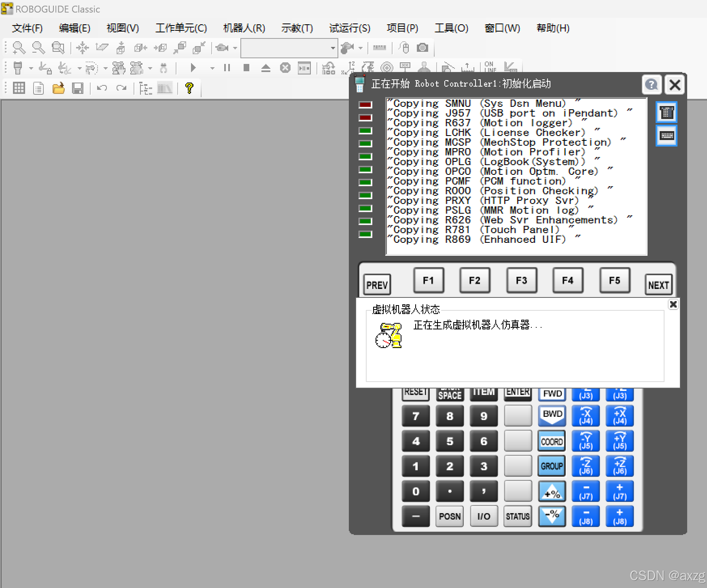Click the cycle start play button

click(193, 68)
